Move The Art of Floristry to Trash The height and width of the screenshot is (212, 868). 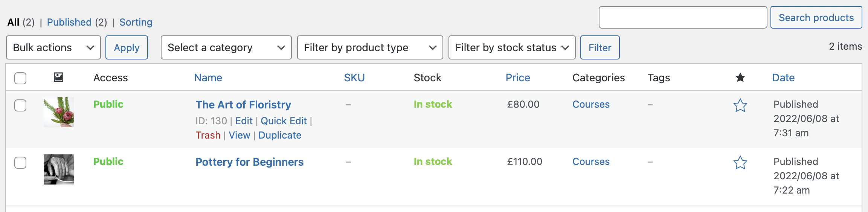click(x=208, y=135)
